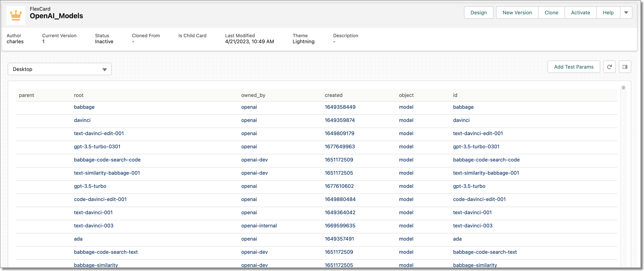The image size is (644, 271).
Task: Click 'gpt-3.5-turbo' in the id column
Action: click(x=469, y=186)
